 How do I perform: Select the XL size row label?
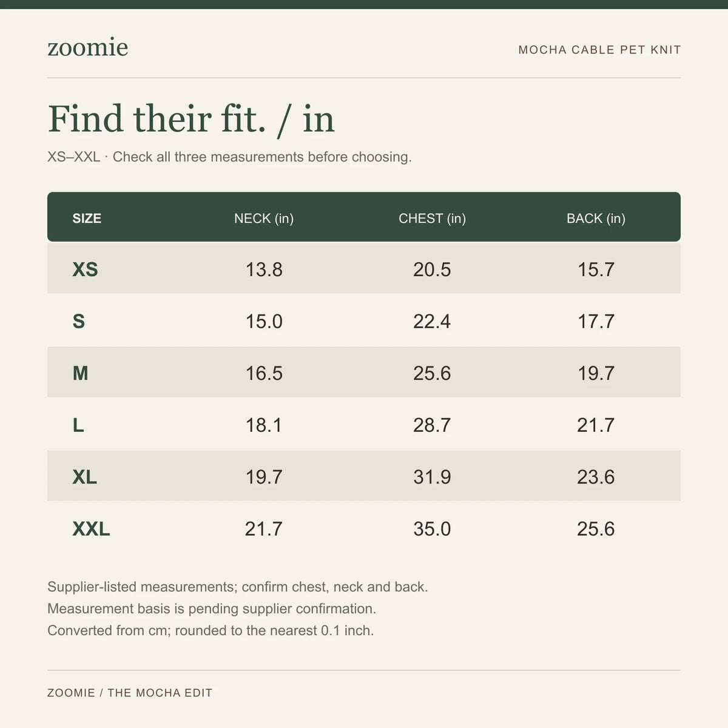click(x=84, y=477)
